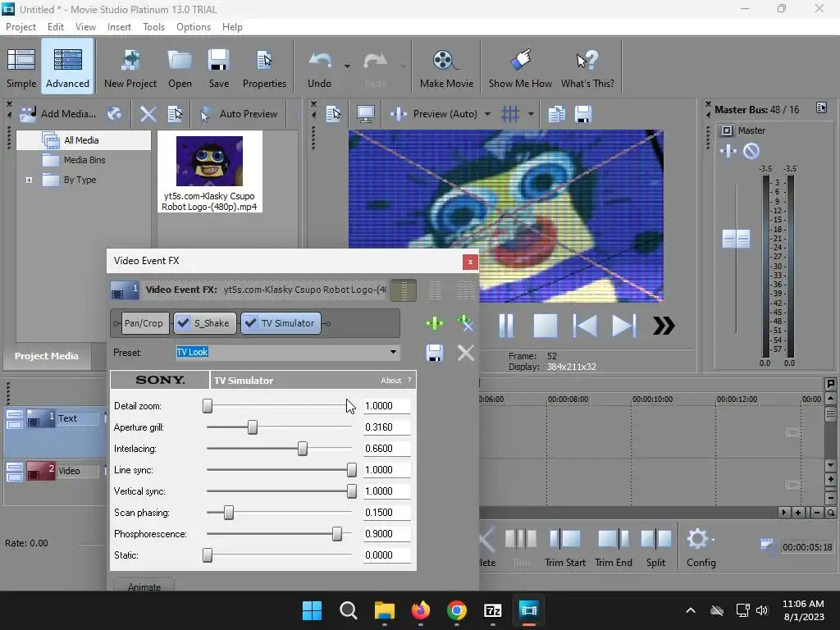Click the Get Media from Web globe icon
Image resolution: width=840 pixels, height=630 pixels.
coord(114,113)
